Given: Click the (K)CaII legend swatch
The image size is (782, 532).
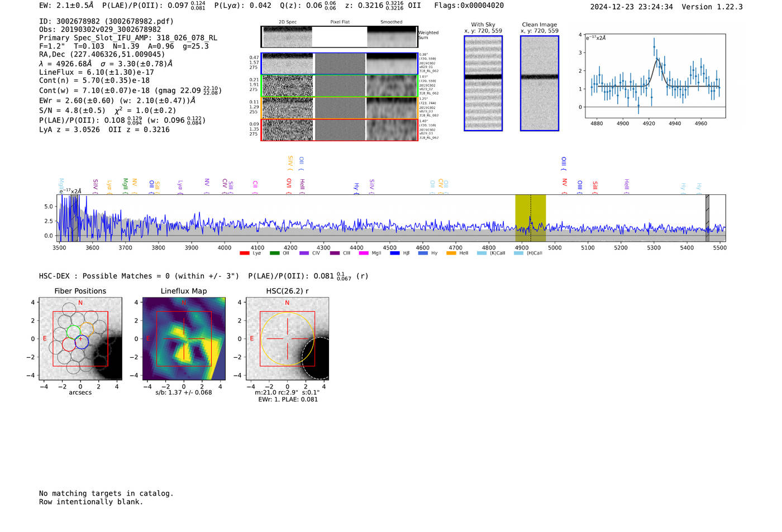Looking at the screenshot, I should pos(481,253).
